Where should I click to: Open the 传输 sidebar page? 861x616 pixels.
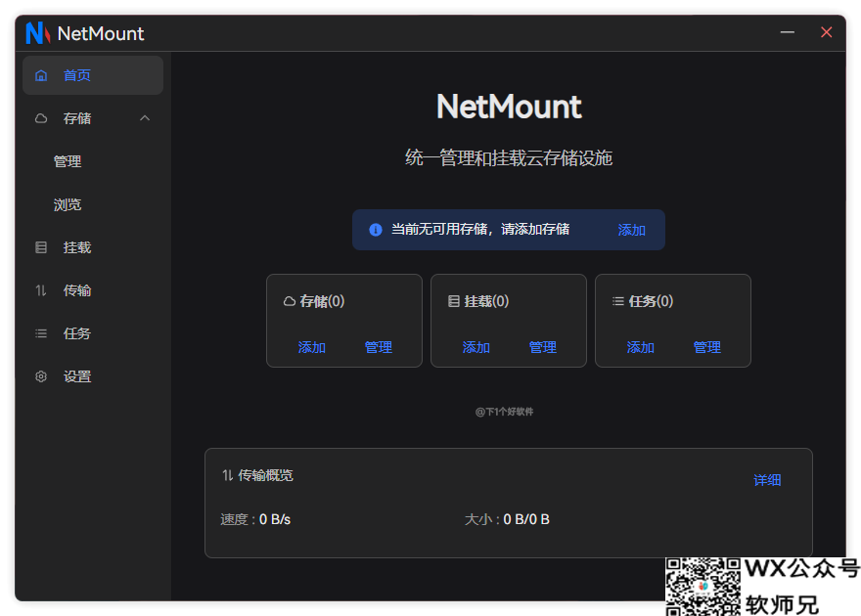click(x=93, y=290)
